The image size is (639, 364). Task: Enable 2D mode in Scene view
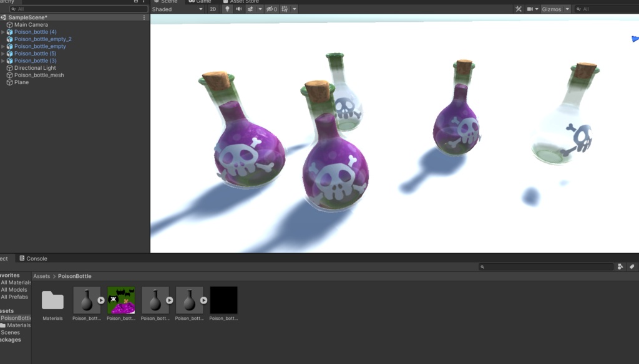[212, 9]
